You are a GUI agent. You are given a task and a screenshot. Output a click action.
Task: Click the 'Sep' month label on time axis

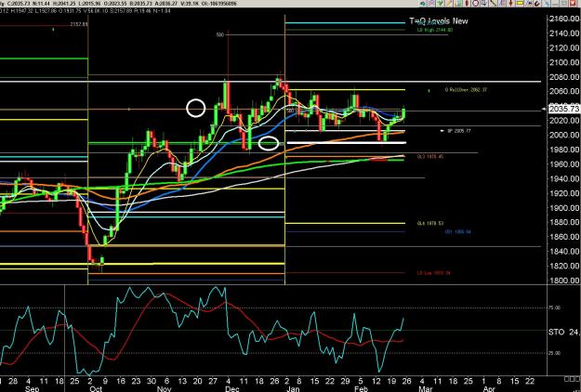click(32, 389)
